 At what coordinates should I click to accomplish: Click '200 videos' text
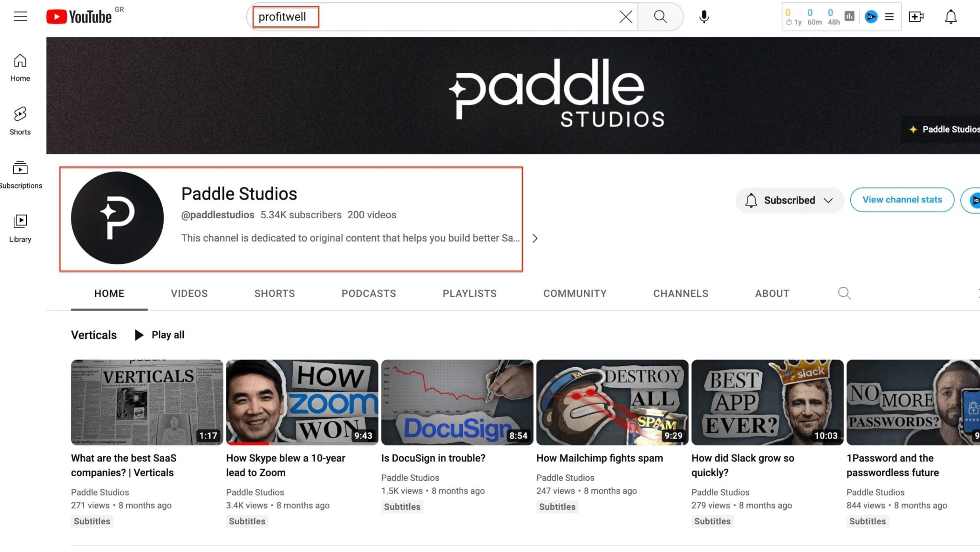[x=372, y=215]
